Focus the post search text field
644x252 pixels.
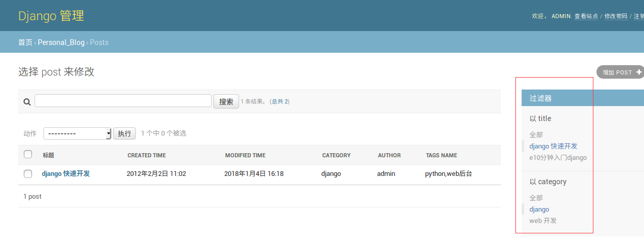(x=123, y=101)
